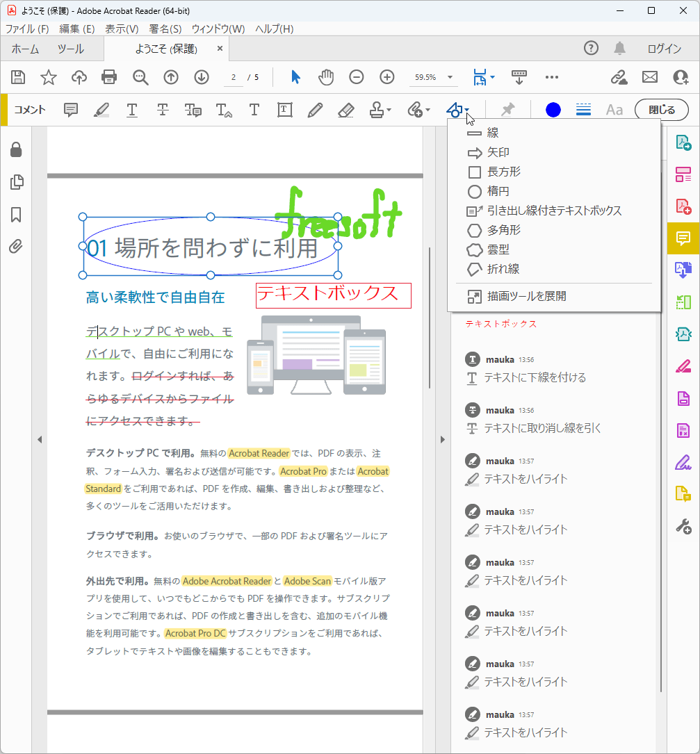Switch to the ツール tab

(71, 49)
